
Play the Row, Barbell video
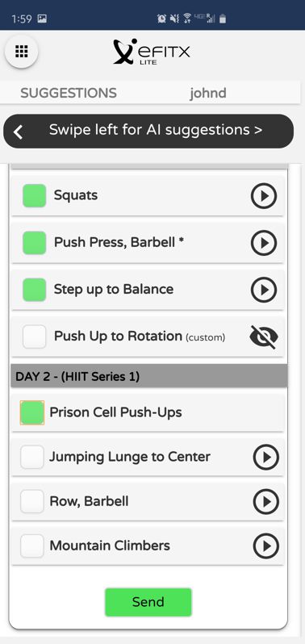click(265, 501)
